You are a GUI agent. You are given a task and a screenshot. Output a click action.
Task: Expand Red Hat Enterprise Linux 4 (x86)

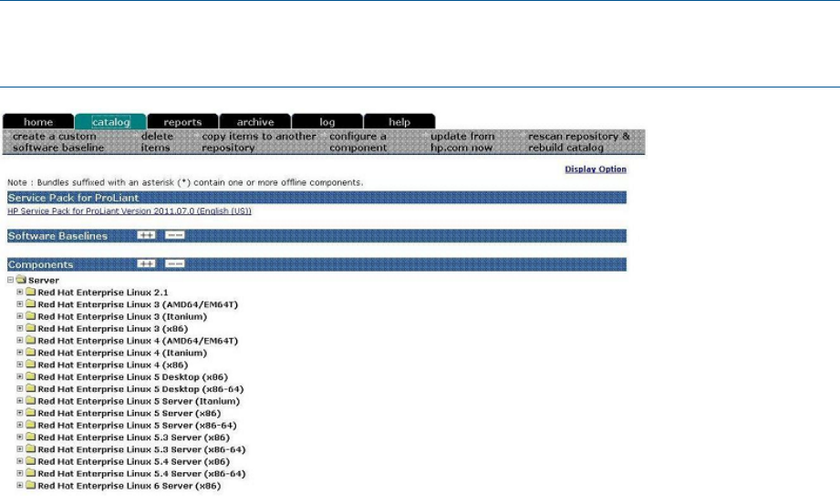(x=20, y=365)
